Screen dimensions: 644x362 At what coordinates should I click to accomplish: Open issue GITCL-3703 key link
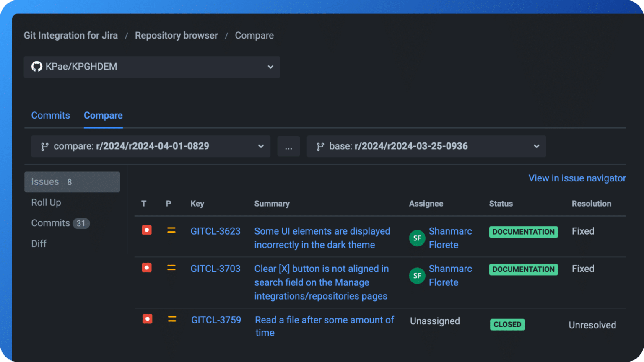click(216, 269)
